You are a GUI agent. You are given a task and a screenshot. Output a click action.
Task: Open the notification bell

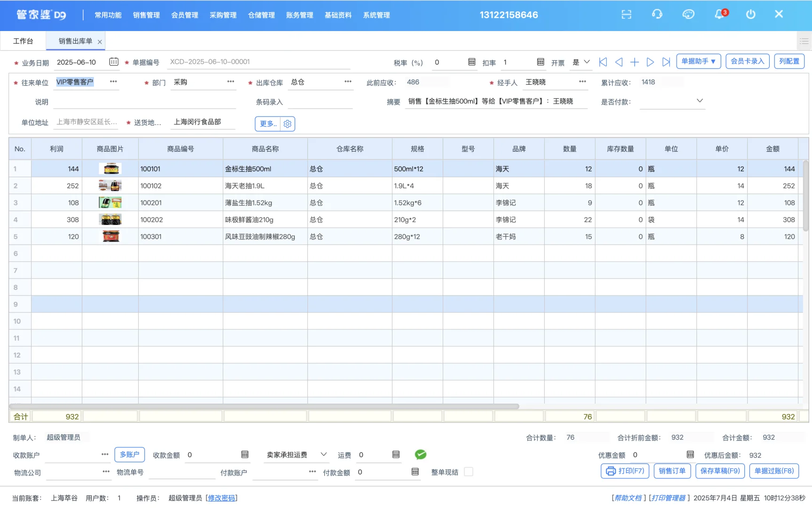click(x=719, y=15)
